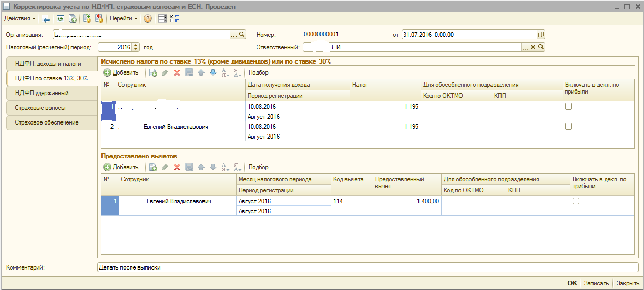The width and height of the screenshot is (644, 290).
Task: Sort deductions table descending
Action: point(237,167)
